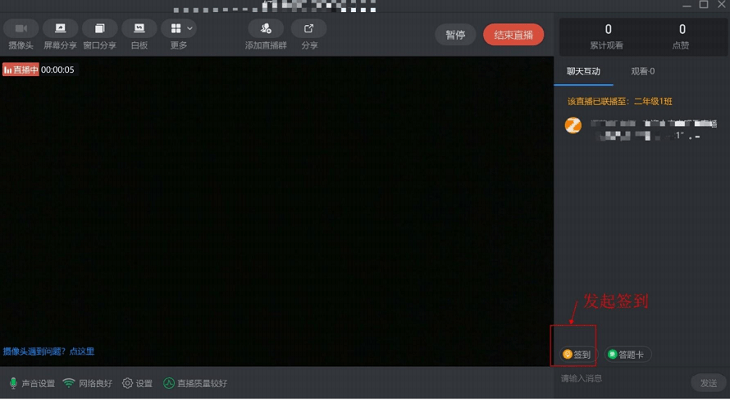Click the 窗口分享 window share icon
730x400 pixels.
[x=99, y=29]
